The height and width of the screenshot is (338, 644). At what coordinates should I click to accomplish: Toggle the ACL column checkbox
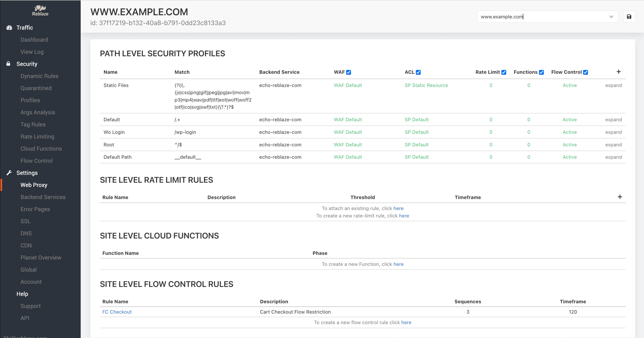[x=418, y=72]
